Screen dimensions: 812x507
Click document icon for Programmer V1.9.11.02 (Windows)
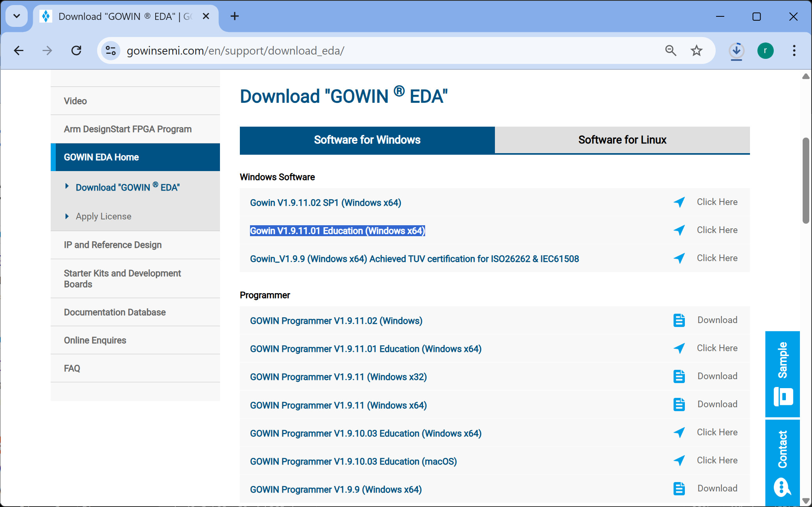[679, 320]
